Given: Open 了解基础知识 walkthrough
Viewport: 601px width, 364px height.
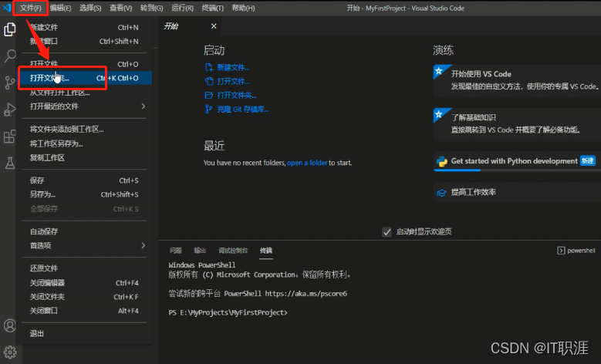Looking at the screenshot, I should click(x=518, y=123).
